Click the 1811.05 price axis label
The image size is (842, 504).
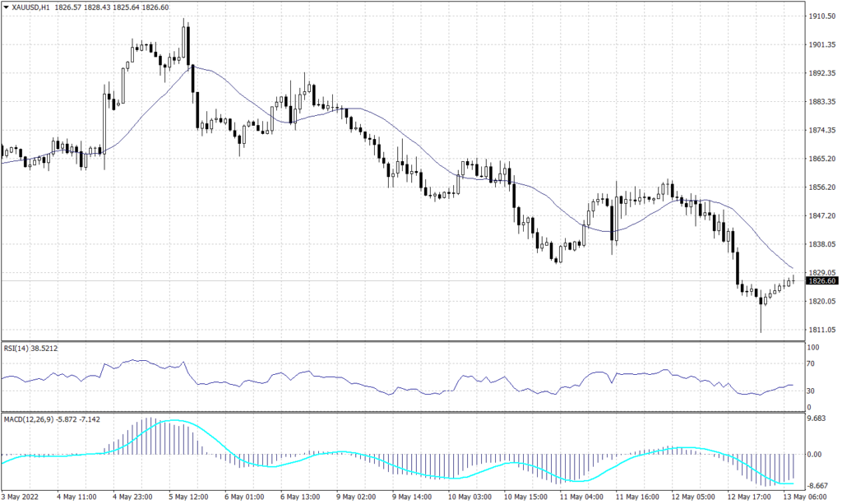822,328
